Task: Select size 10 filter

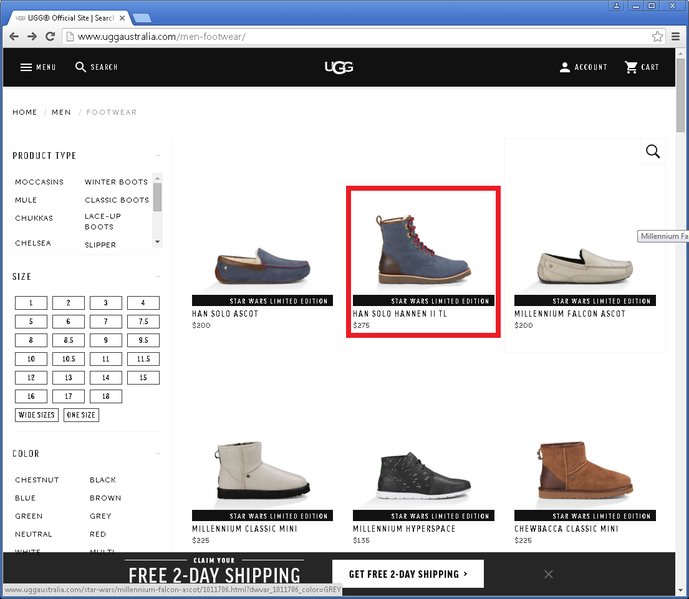Action: click(31, 359)
